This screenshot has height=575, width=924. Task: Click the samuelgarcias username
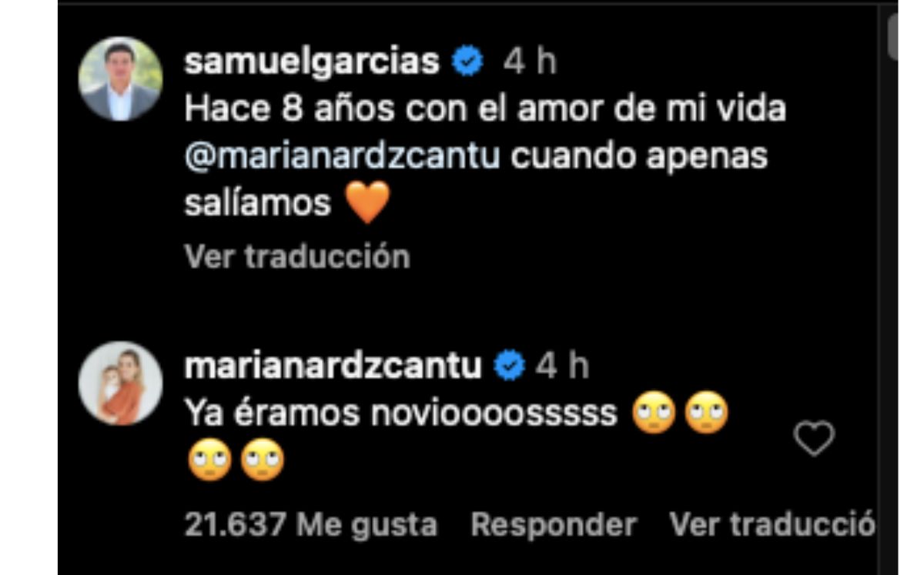point(312,62)
